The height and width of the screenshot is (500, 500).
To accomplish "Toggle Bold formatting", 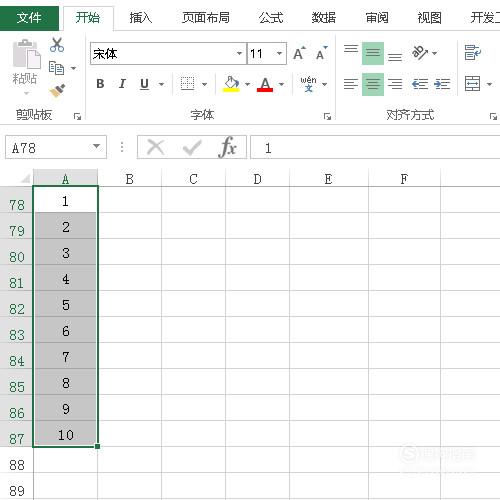I will (x=100, y=84).
